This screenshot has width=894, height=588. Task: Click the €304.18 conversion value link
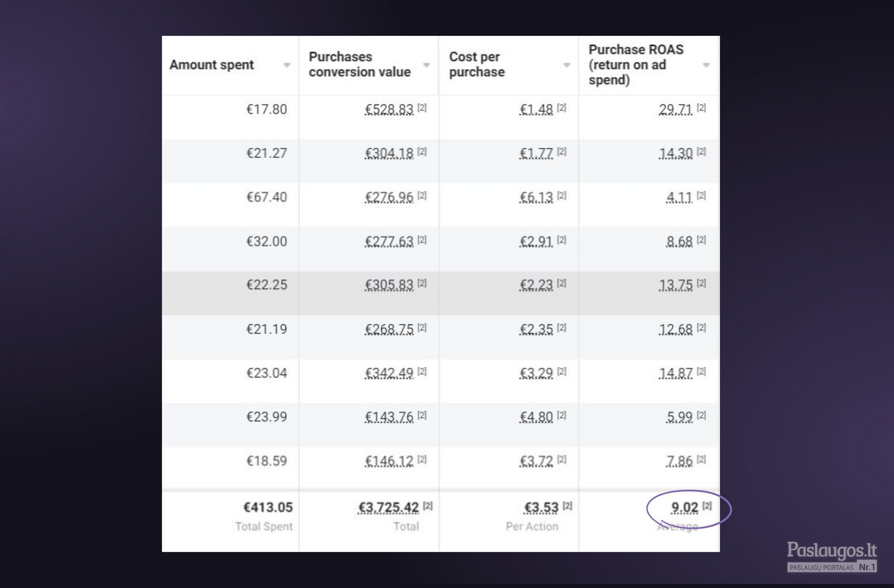tap(389, 154)
